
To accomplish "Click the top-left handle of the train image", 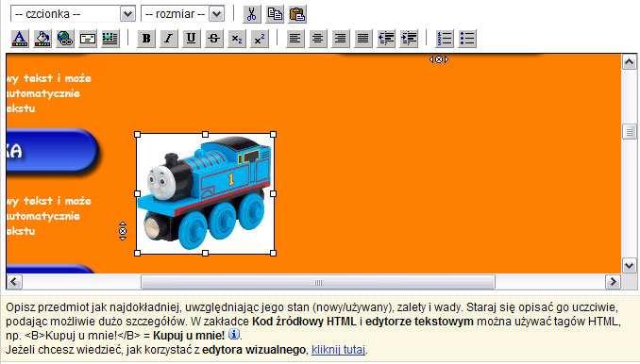I will pos(137,135).
